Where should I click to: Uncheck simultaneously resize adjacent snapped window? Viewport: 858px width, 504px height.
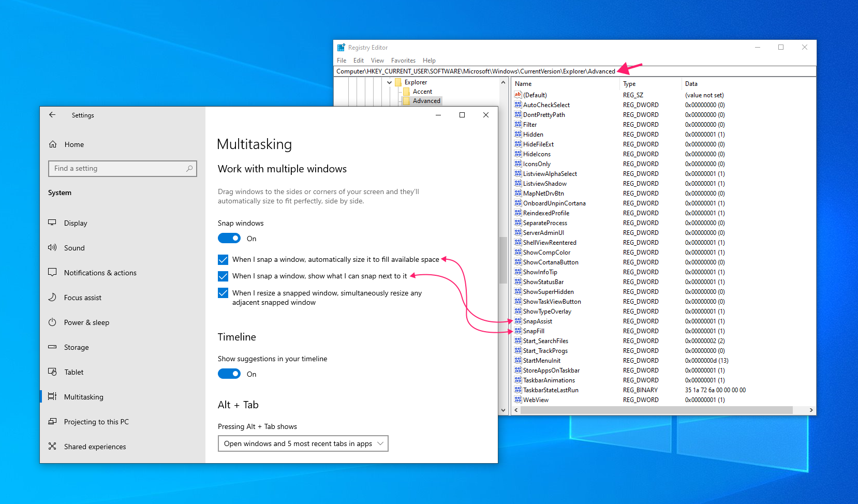[223, 293]
